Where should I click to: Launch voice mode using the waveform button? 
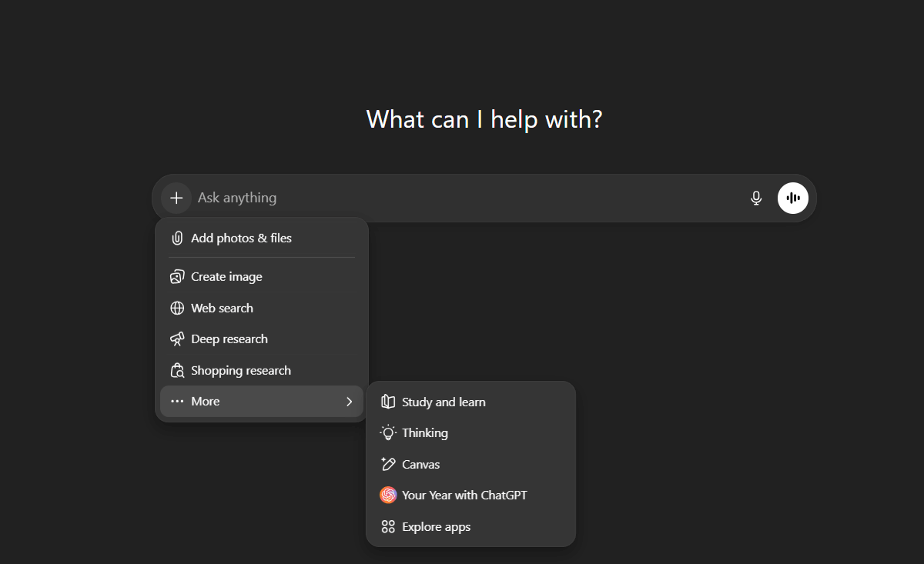(793, 198)
